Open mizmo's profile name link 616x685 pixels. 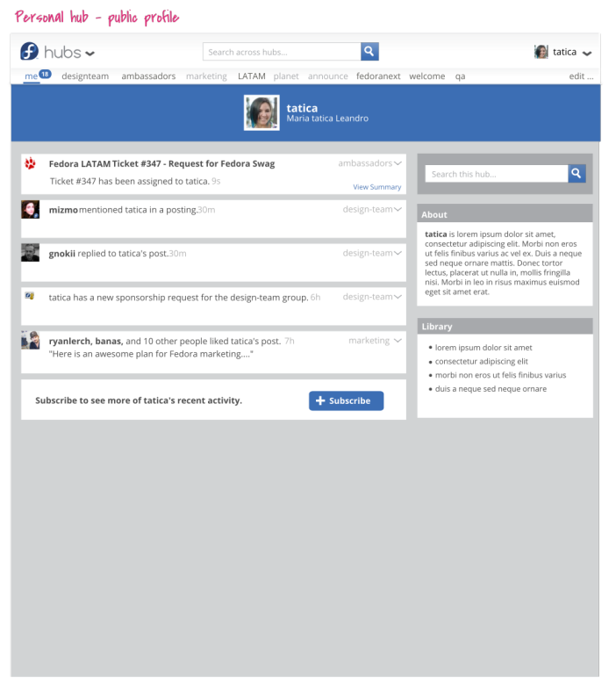[x=63, y=210]
